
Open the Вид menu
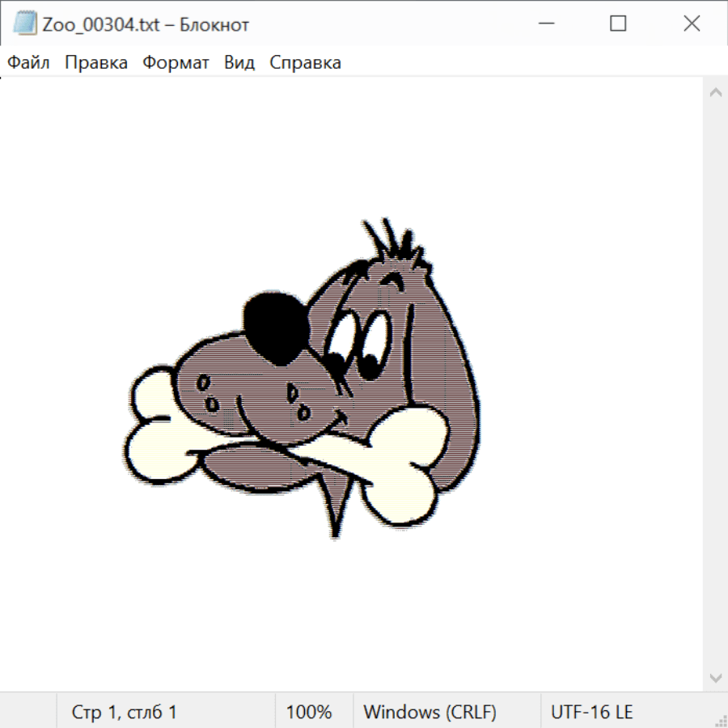coord(239,63)
